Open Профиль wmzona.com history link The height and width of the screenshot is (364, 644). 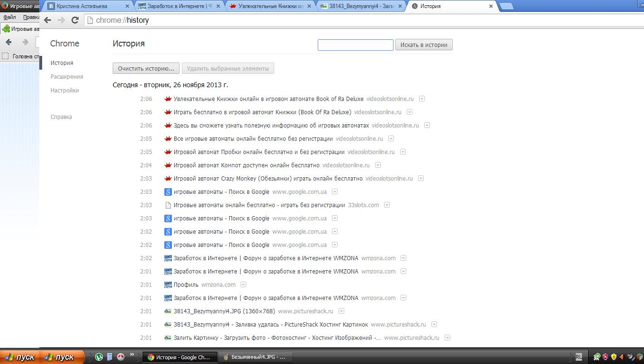point(186,285)
